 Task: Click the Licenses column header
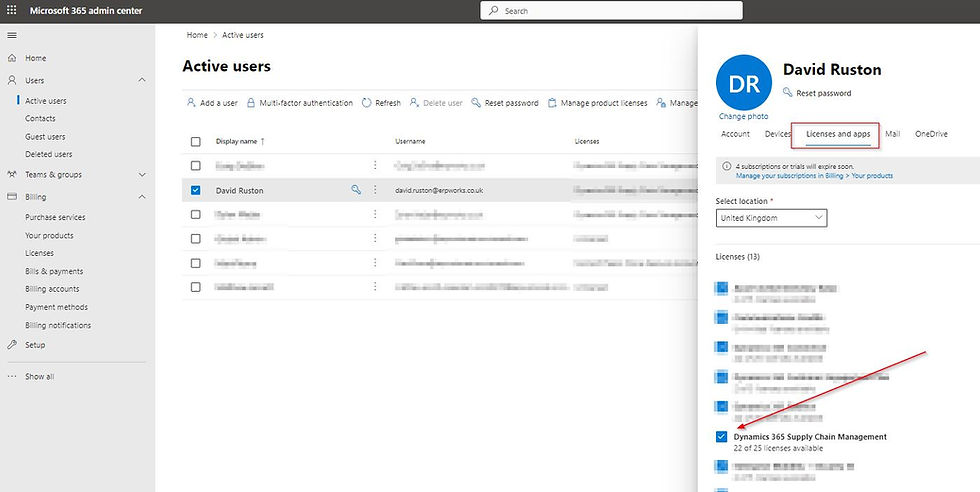pos(587,141)
